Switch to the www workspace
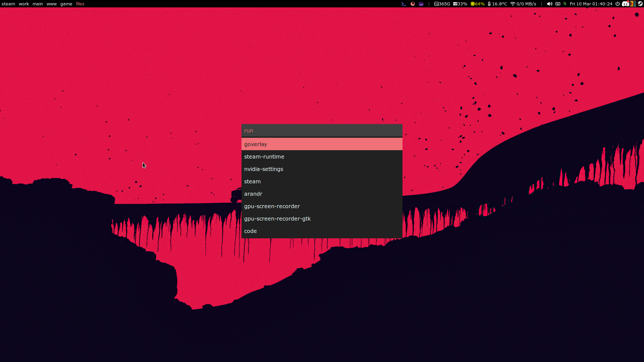644x362 pixels. click(x=52, y=4)
